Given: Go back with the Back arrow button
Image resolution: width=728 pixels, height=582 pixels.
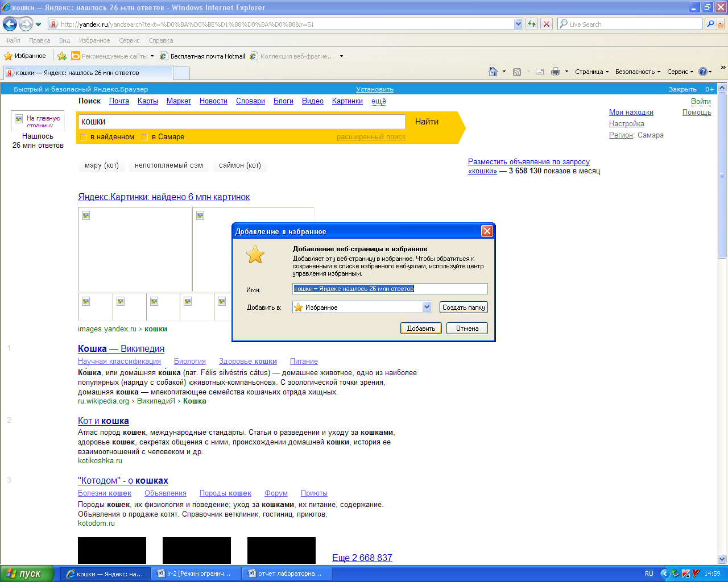Looking at the screenshot, I should point(10,24).
